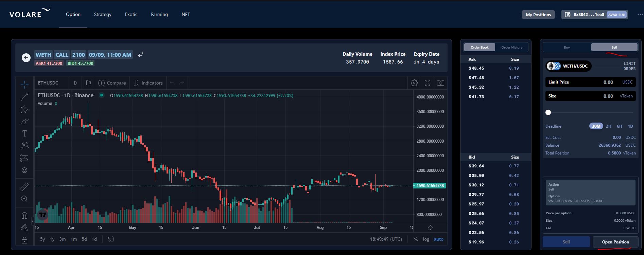Switch chart to fullscreen mode
644x255 pixels.
click(428, 83)
